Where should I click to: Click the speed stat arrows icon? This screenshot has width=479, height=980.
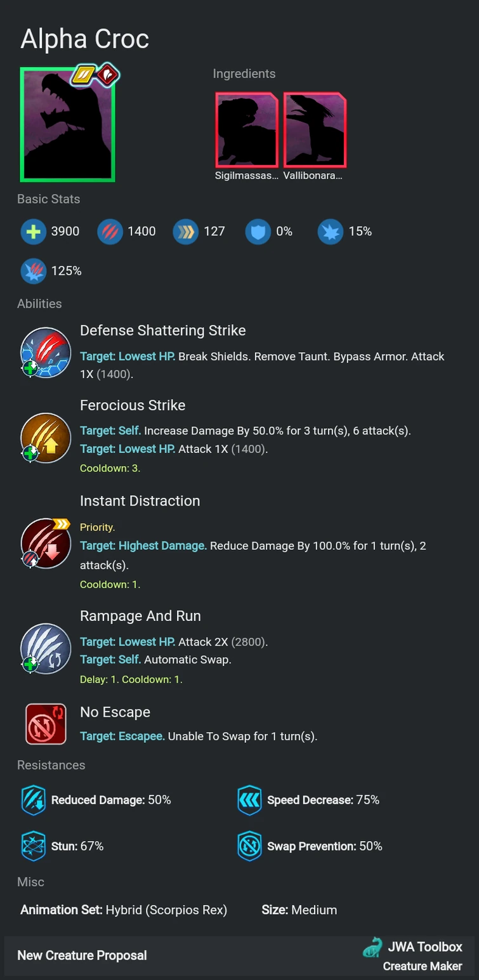[185, 232]
